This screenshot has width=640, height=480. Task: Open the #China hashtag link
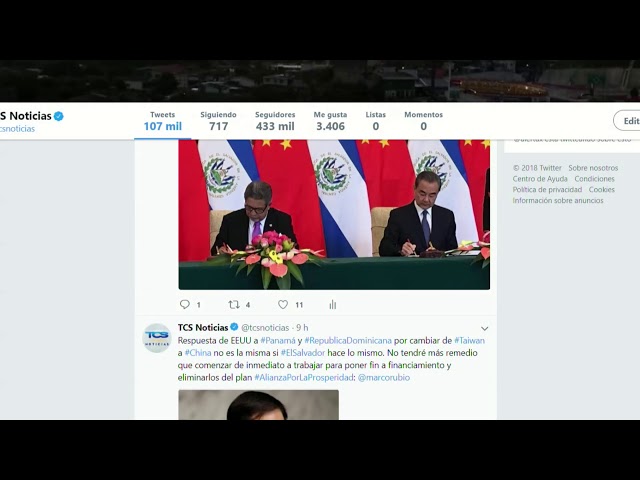198,353
